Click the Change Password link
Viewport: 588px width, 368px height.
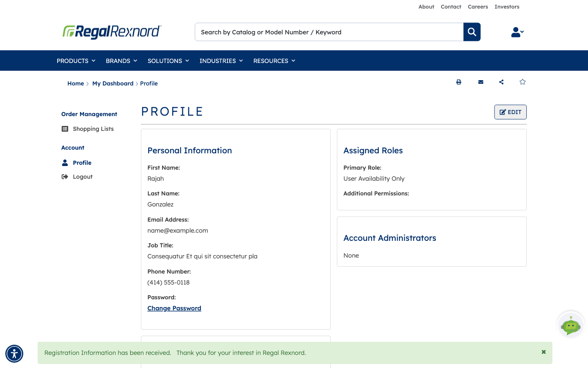(x=174, y=308)
